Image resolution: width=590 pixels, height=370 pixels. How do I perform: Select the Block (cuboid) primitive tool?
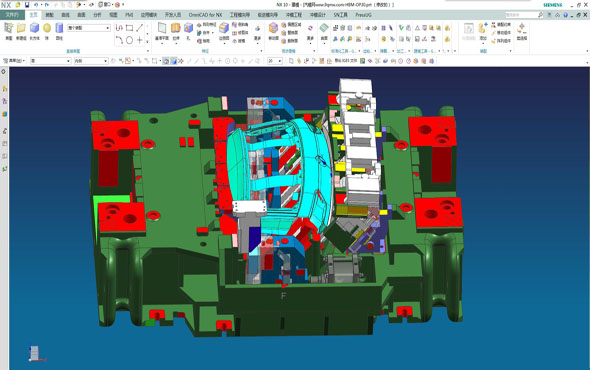point(34,28)
